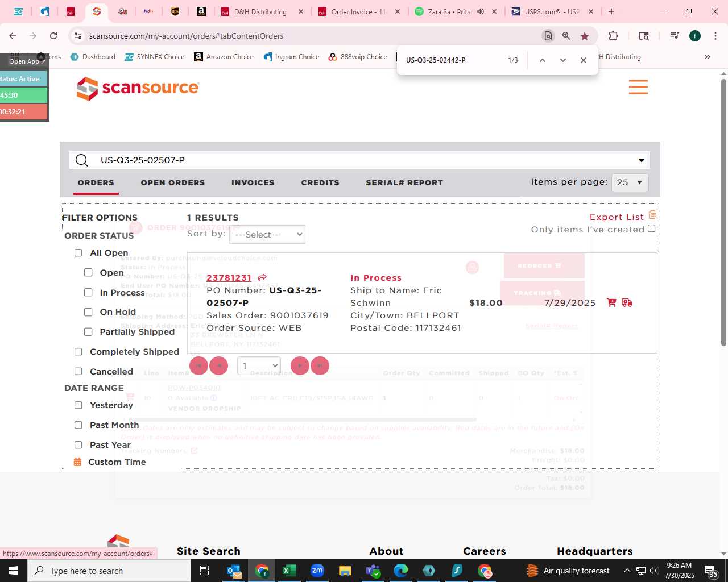This screenshot has width=728, height=582.
Task: Open Excel from the taskbar
Action: pos(289,571)
